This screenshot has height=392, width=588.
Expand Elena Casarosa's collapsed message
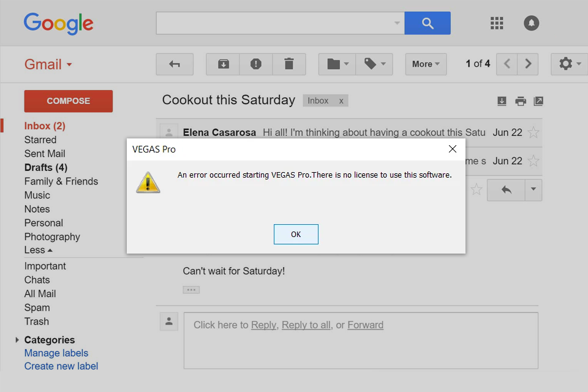coord(349,132)
